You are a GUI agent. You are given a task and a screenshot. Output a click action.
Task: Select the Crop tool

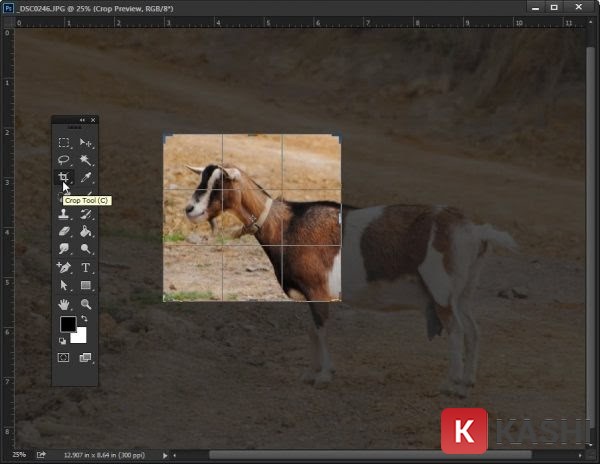click(x=64, y=177)
